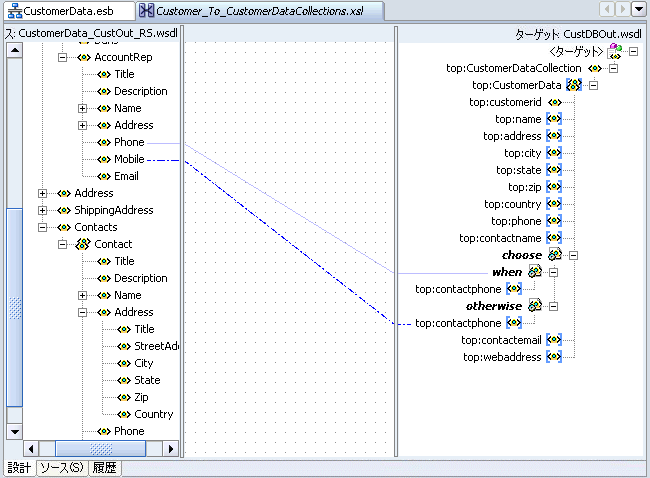This screenshot has width=650, height=478.
Task: Click the top:CustomerDataCollection element icon
Action: tap(594, 68)
